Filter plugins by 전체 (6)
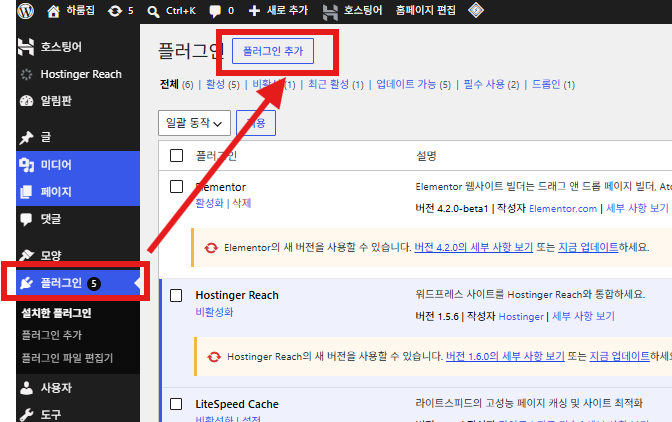 [x=177, y=84]
